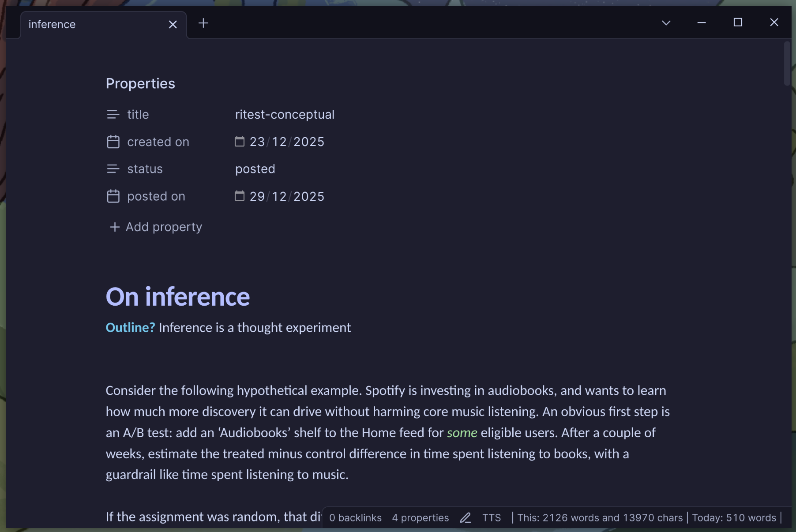Open date picker for created on date
Screen dimensions: 796x532
pos(239,142)
